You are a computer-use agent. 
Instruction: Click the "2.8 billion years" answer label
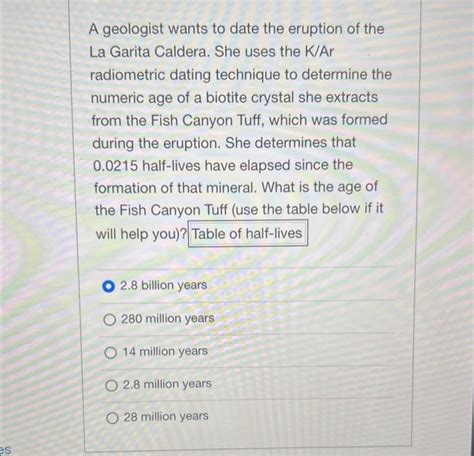tap(163, 285)
